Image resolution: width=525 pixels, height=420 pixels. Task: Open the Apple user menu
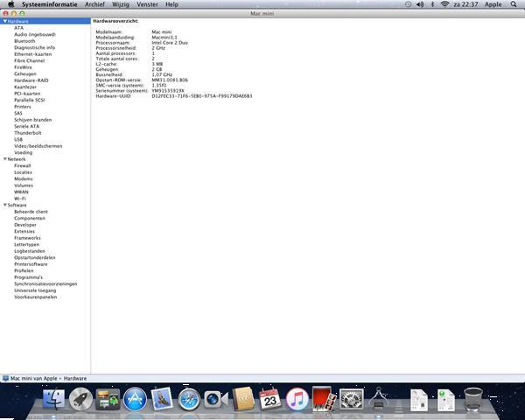[493, 4]
